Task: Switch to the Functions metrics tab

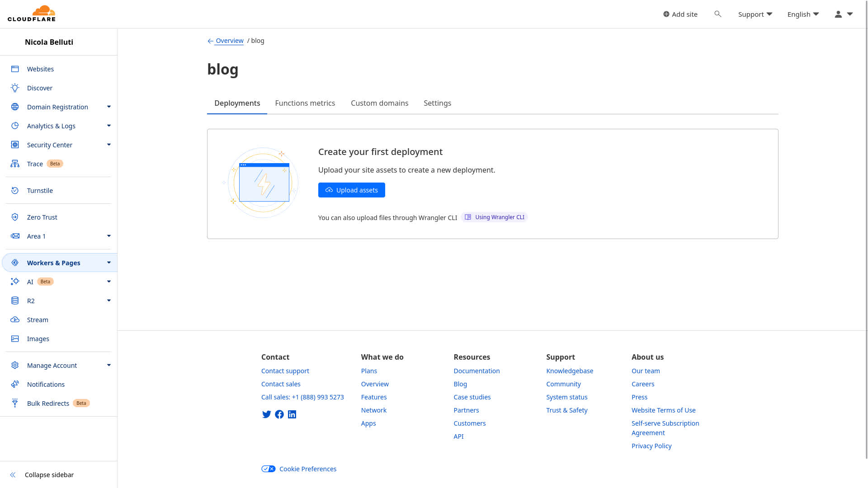Action: coord(305,103)
